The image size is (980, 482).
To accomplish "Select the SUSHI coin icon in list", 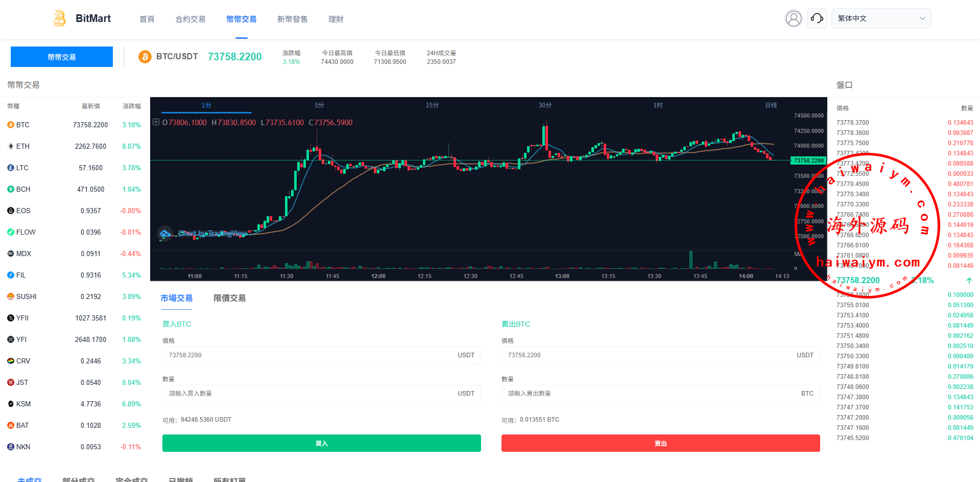I will point(11,296).
